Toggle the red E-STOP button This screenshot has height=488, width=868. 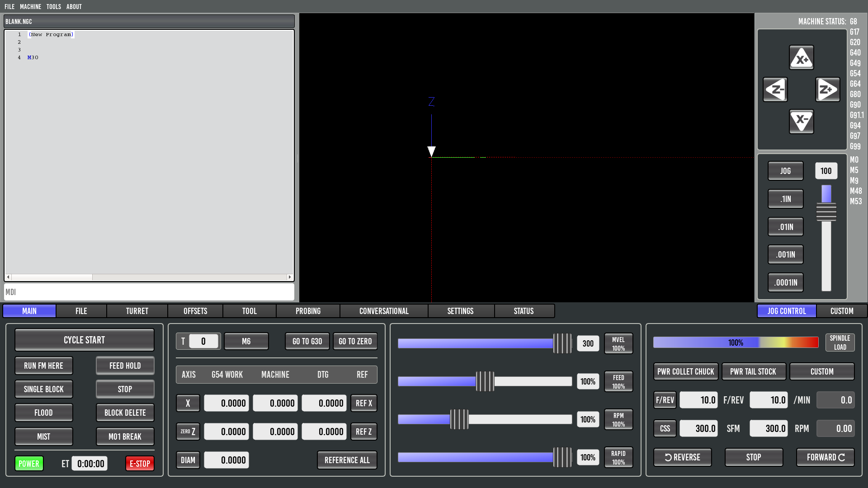pyautogui.click(x=140, y=464)
